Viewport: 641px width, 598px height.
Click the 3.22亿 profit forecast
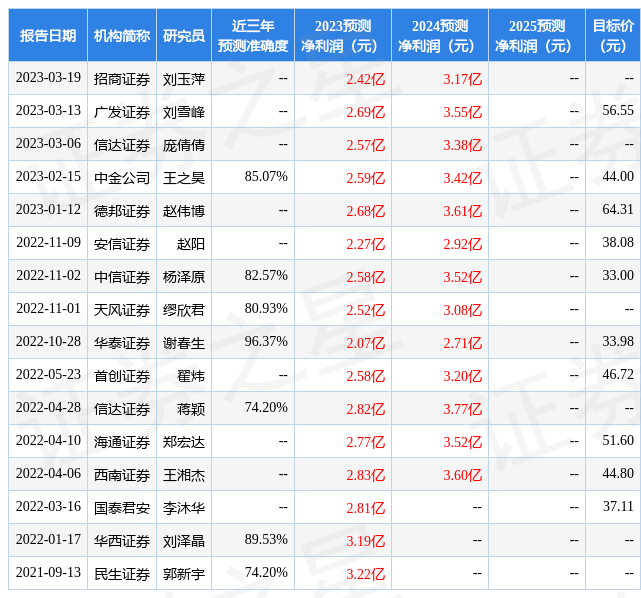coord(365,575)
